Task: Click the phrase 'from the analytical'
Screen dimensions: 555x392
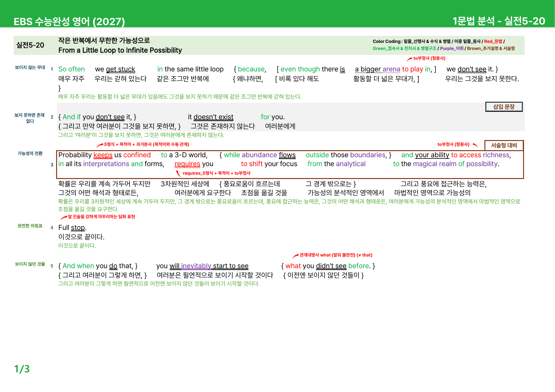Action: pyautogui.click(x=337, y=164)
